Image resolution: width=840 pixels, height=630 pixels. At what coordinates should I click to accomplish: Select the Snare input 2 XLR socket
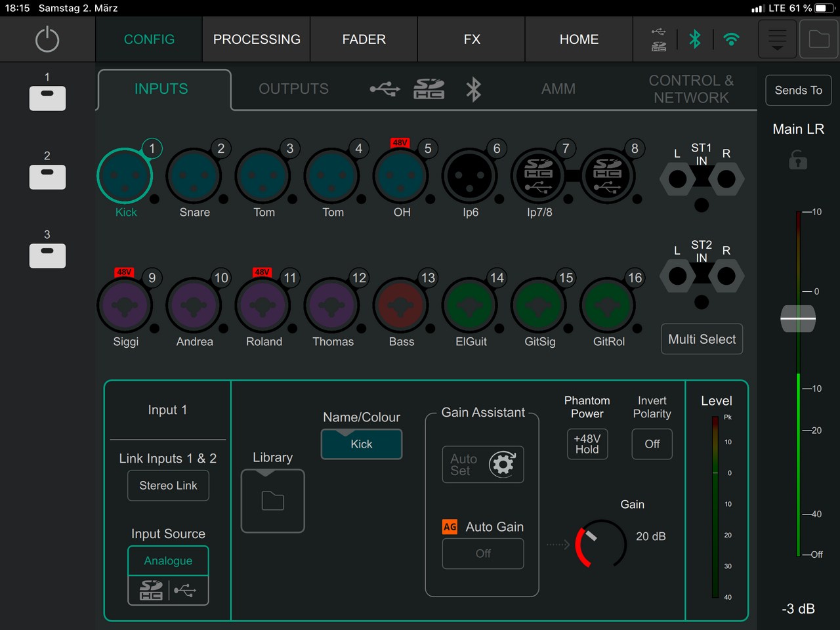point(194,176)
